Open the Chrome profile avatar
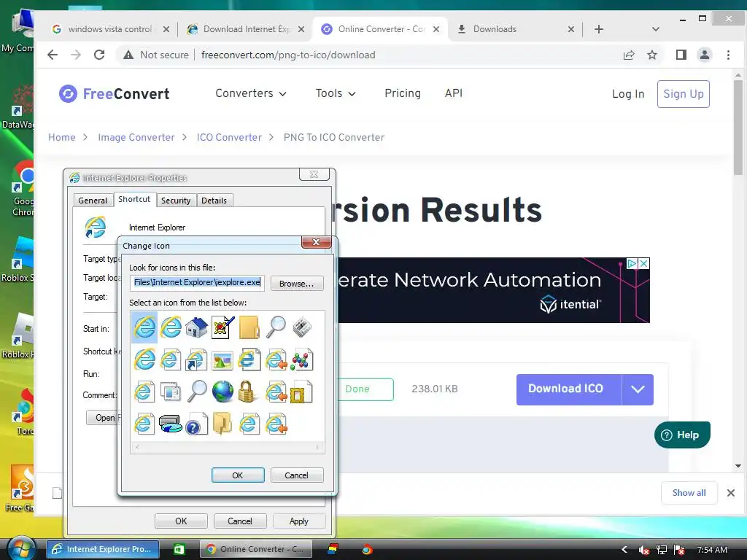The image size is (747, 560). pyautogui.click(x=704, y=55)
